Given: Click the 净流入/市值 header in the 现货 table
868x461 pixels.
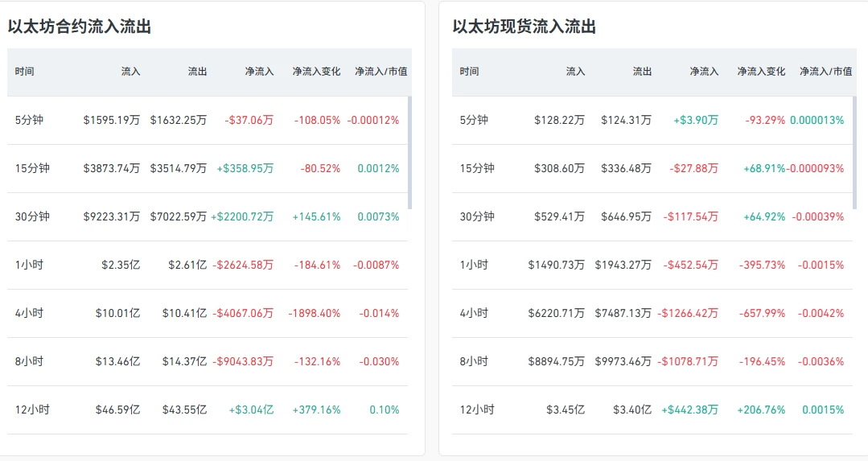Looking at the screenshot, I should (x=826, y=72).
